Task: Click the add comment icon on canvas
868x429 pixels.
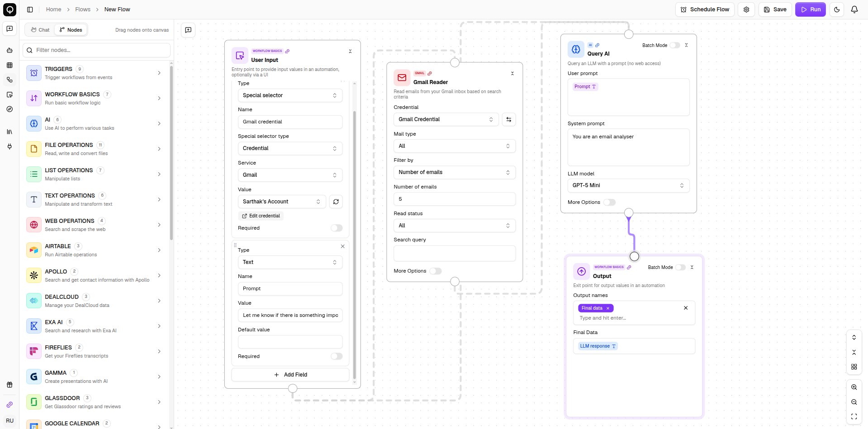Action: click(x=188, y=30)
